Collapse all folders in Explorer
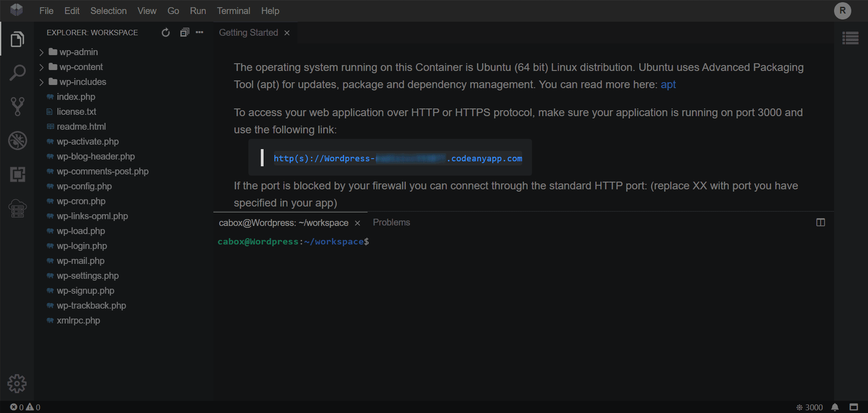The width and height of the screenshot is (868, 413). coord(184,33)
